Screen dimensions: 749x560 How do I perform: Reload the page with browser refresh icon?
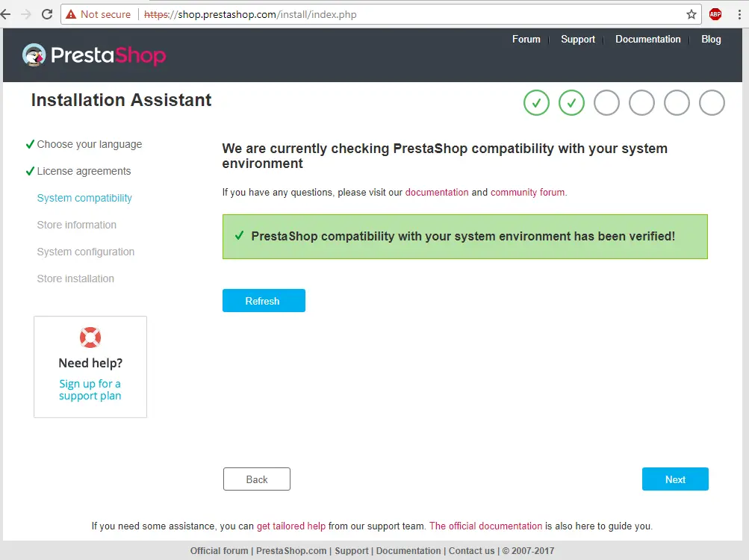click(47, 14)
